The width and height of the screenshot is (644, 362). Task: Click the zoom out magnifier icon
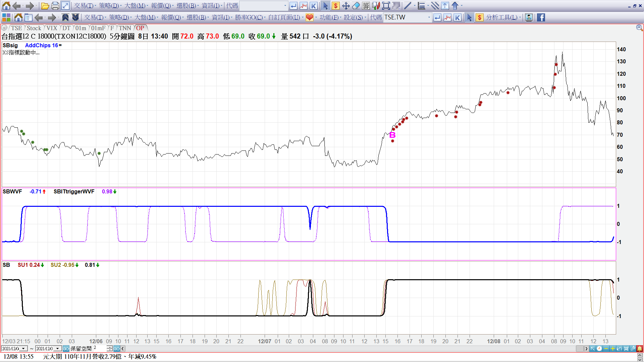[x=639, y=28]
